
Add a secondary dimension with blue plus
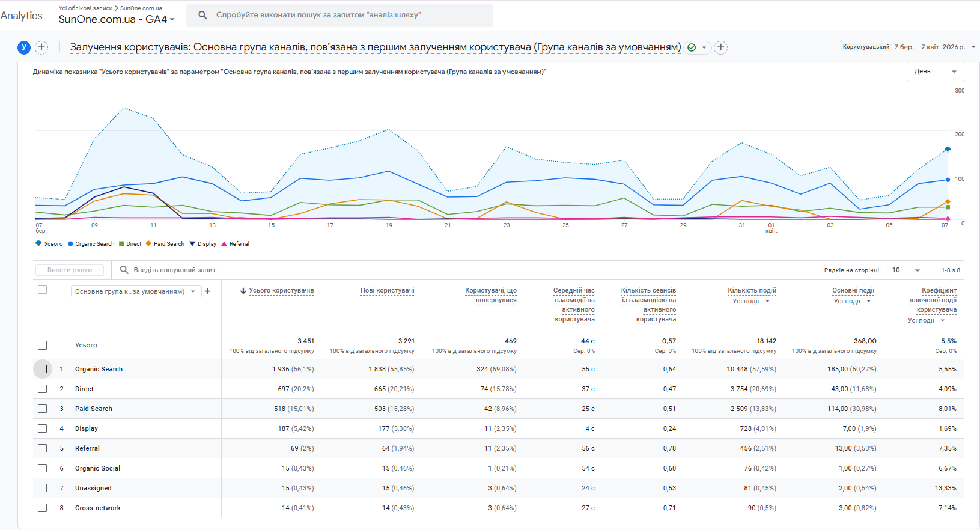tap(208, 291)
